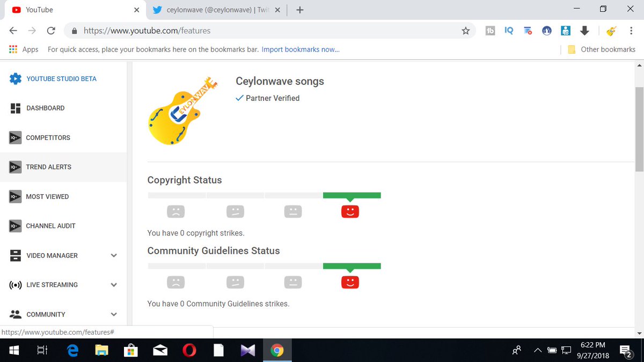
Task: Click the green Copyright Status progress bar
Action: pyautogui.click(x=352, y=195)
